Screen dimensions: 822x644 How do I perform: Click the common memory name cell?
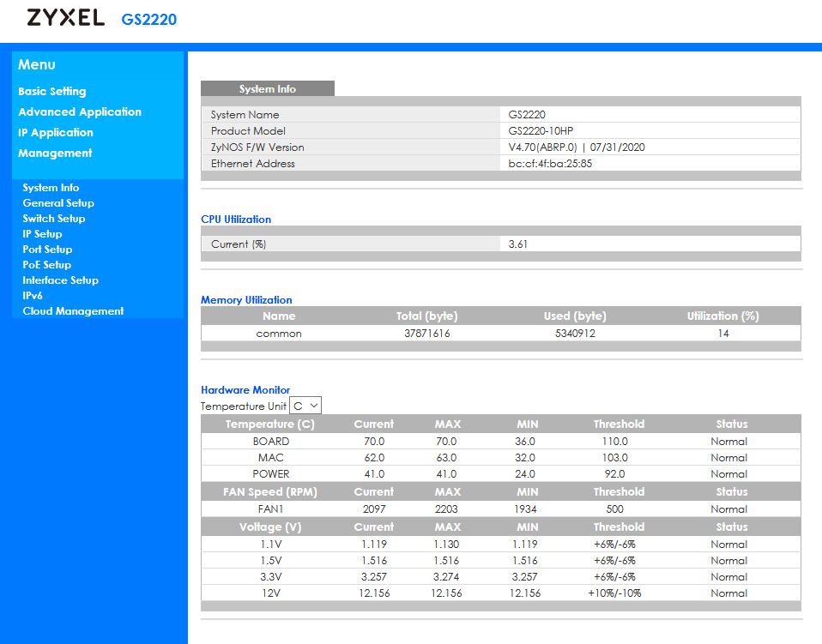(x=279, y=334)
